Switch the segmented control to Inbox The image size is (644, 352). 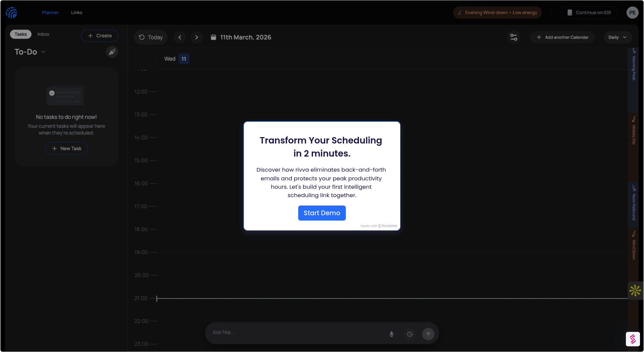(43, 34)
